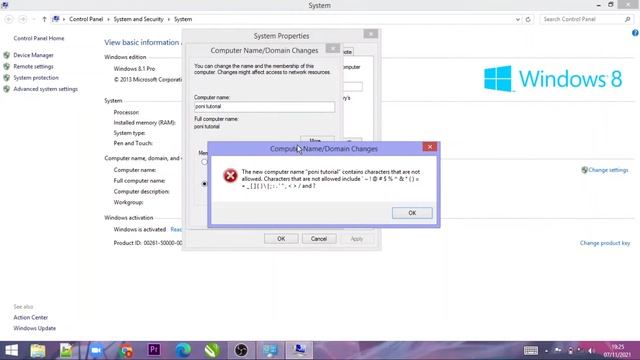
Task: Open Action Center link
Action: tap(31, 318)
